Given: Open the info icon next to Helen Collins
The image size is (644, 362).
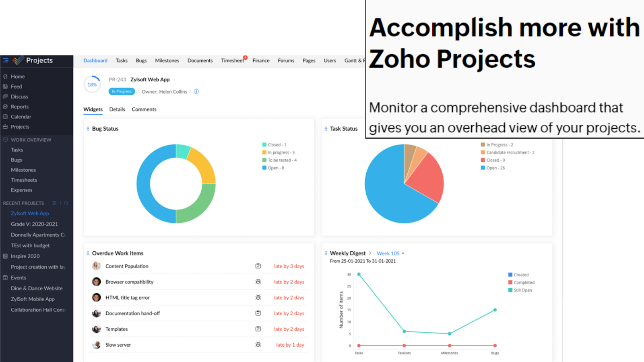Looking at the screenshot, I should pyautogui.click(x=196, y=91).
